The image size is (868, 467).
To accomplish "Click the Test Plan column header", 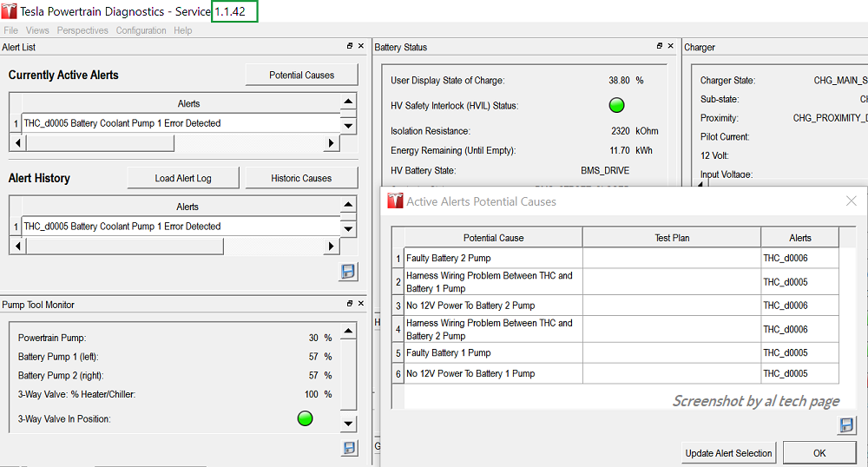I will (x=672, y=238).
